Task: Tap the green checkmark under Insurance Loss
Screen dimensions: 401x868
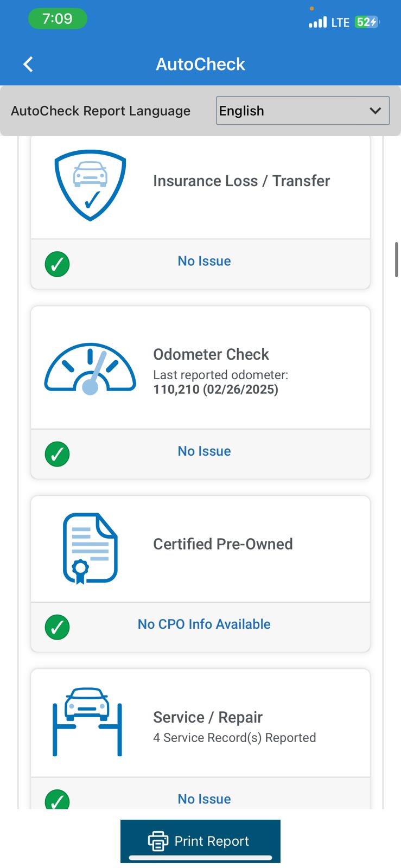Action: (57, 264)
